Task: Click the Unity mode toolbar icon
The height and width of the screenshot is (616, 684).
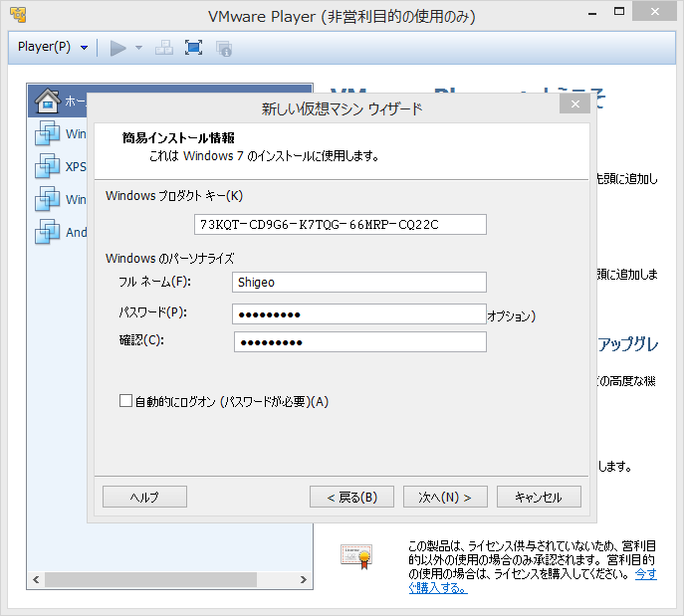Action: [x=224, y=48]
